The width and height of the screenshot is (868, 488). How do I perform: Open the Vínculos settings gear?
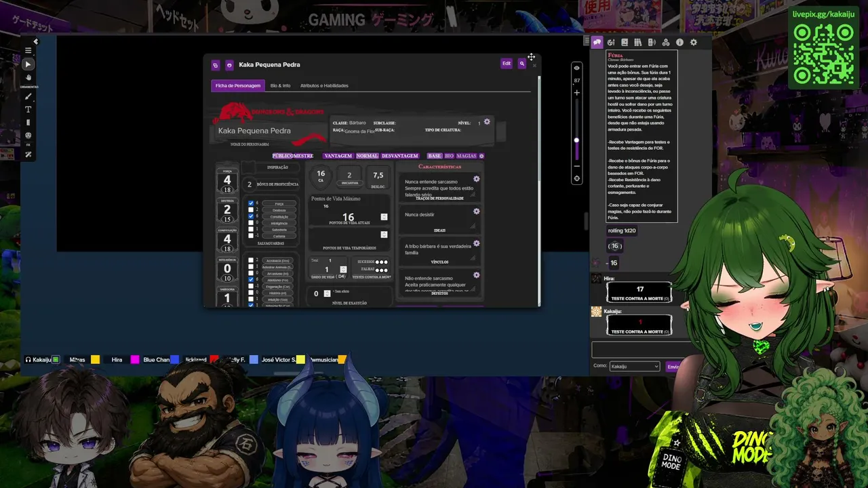point(476,243)
